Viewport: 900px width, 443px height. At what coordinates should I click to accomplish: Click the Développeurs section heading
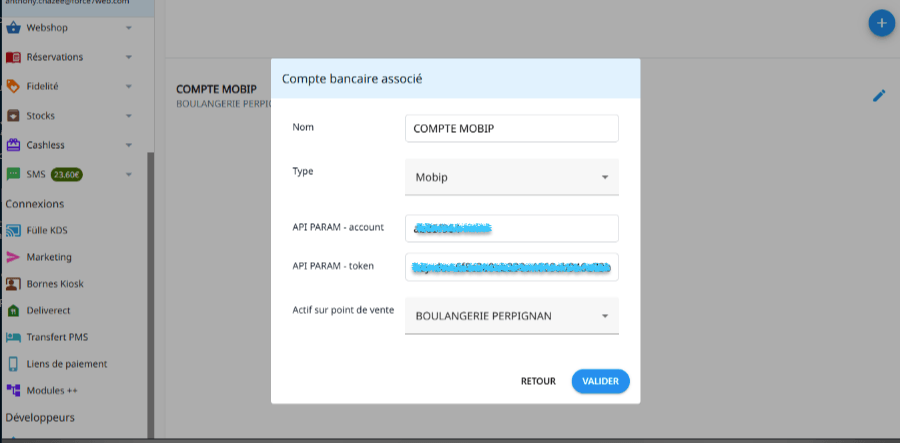(x=40, y=417)
